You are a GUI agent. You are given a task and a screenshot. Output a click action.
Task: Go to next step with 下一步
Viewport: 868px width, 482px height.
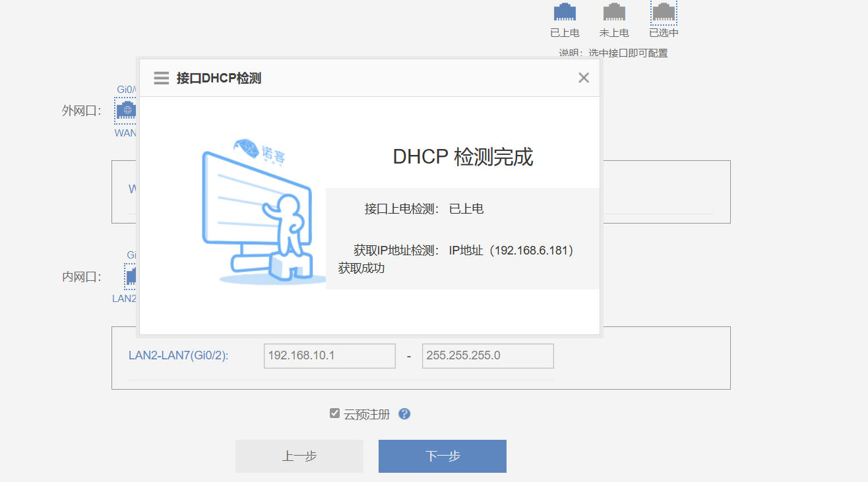tap(442, 456)
